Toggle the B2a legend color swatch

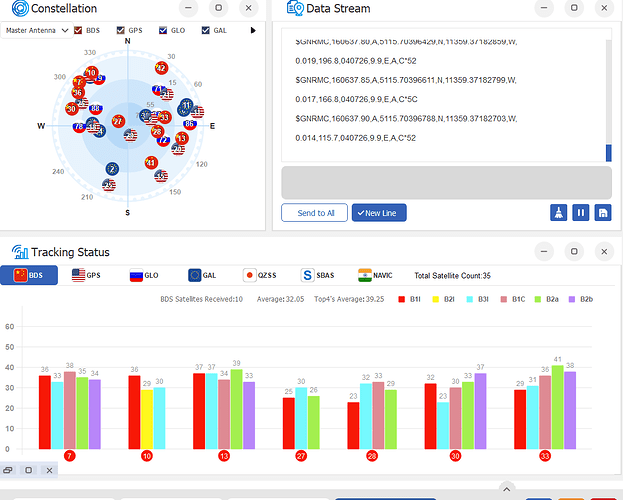click(x=538, y=299)
